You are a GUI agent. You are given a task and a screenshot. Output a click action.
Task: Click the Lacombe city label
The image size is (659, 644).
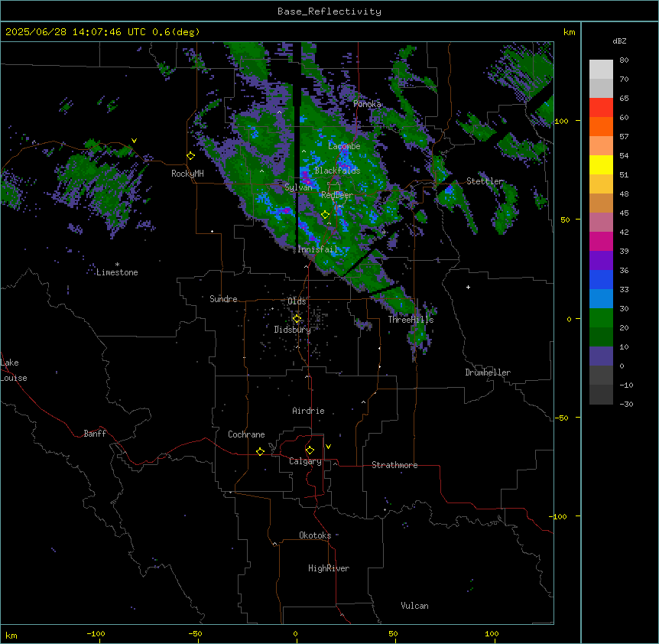344,146
